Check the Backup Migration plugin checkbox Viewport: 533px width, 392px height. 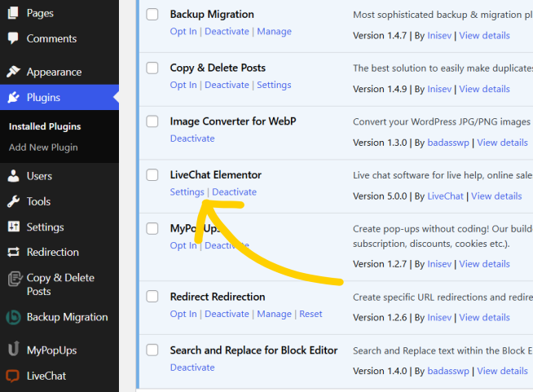(x=152, y=15)
